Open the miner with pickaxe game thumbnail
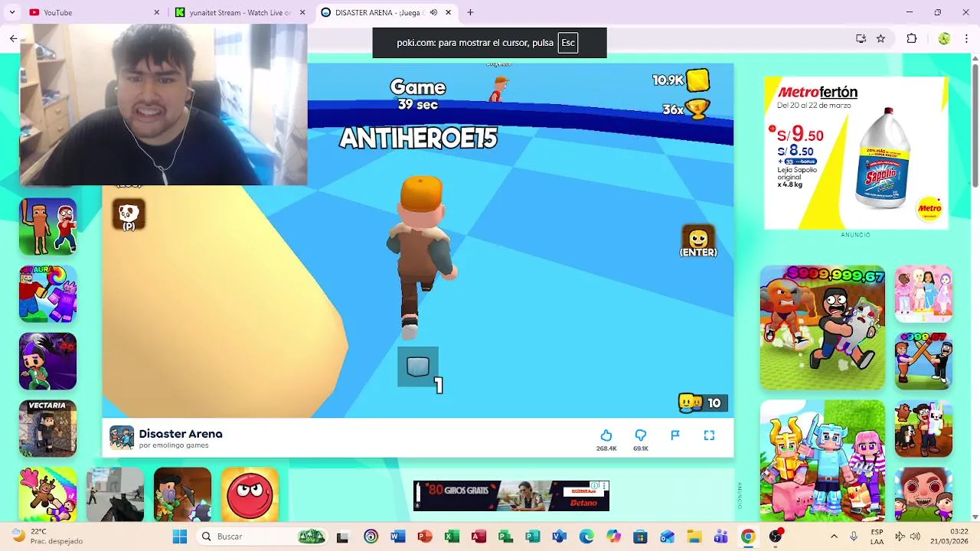 pos(182,494)
